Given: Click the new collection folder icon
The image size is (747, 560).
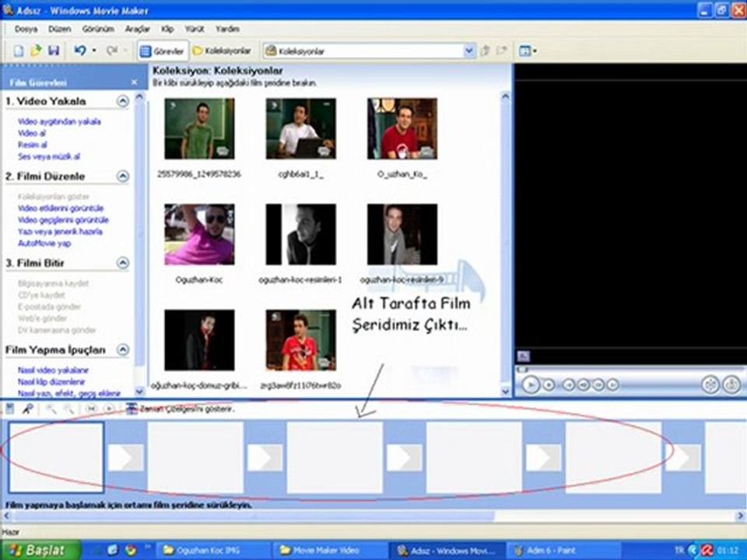Looking at the screenshot, I should pyautogui.click(x=502, y=51).
